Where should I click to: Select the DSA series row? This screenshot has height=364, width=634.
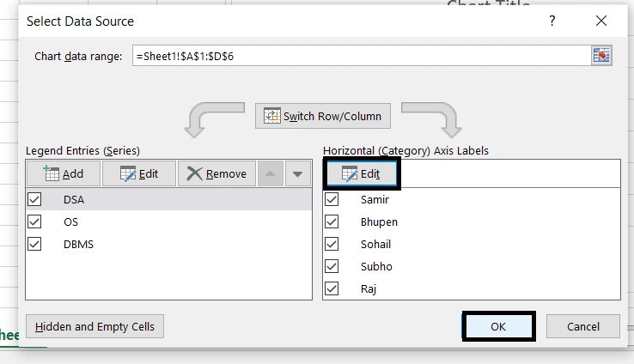point(169,199)
